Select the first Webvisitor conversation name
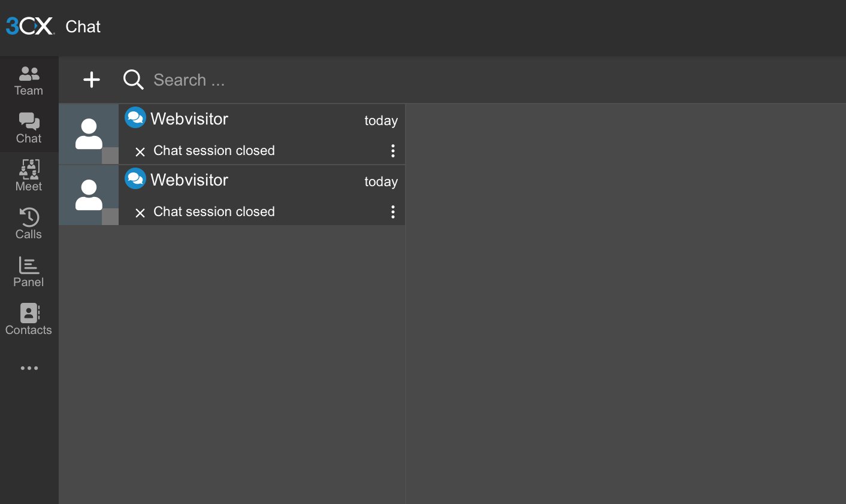This screenshot has width=846, height=504. (x=189, y=119)
